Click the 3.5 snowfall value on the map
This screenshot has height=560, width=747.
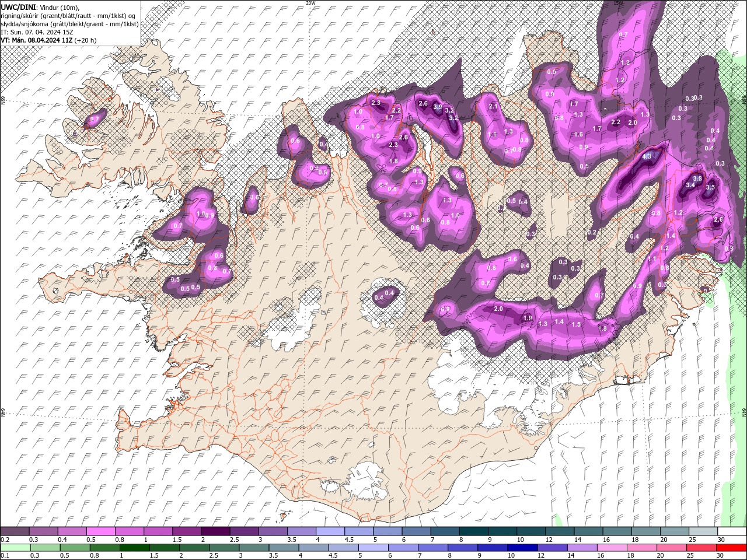click(x=710, y=188)
